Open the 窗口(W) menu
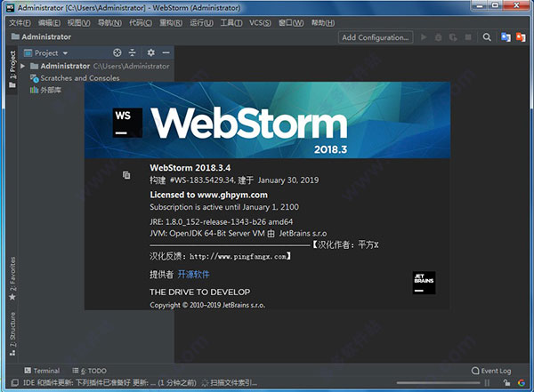 (x=291, y=23)
